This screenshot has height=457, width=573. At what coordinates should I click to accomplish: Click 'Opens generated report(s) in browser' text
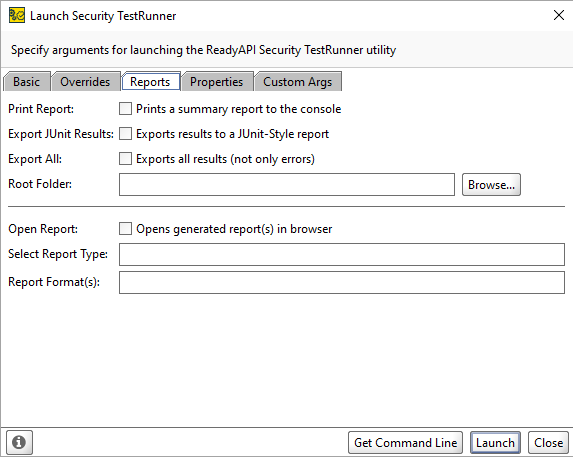(234, 229)
